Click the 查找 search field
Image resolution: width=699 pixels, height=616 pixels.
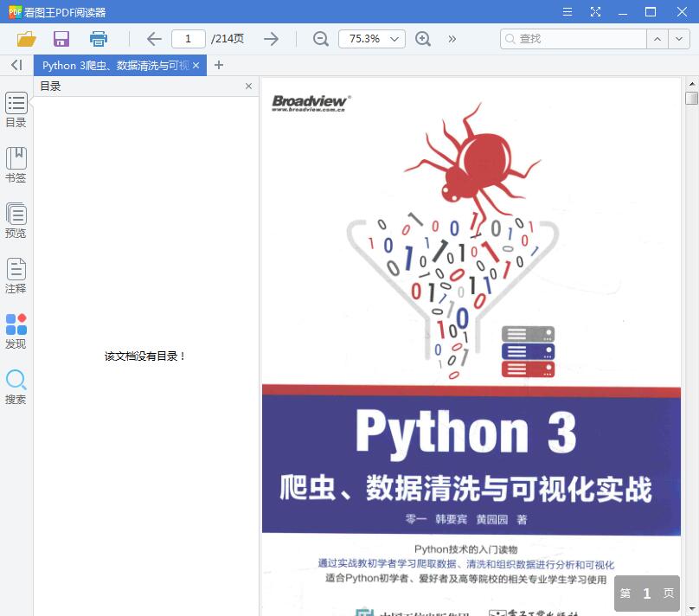pyautogui.click(x=574, y=39)
